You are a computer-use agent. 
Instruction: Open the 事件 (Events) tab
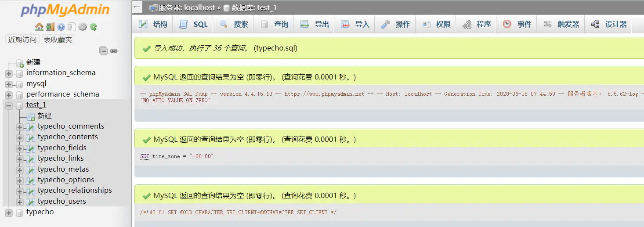(x=517, y=24)
